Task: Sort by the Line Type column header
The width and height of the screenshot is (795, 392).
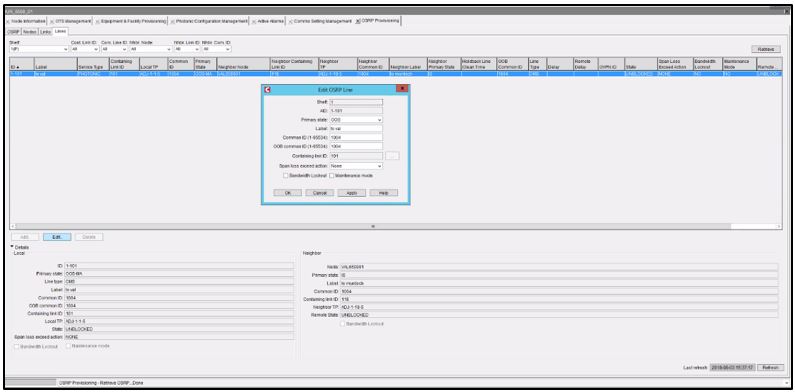Action: [537, 64]
